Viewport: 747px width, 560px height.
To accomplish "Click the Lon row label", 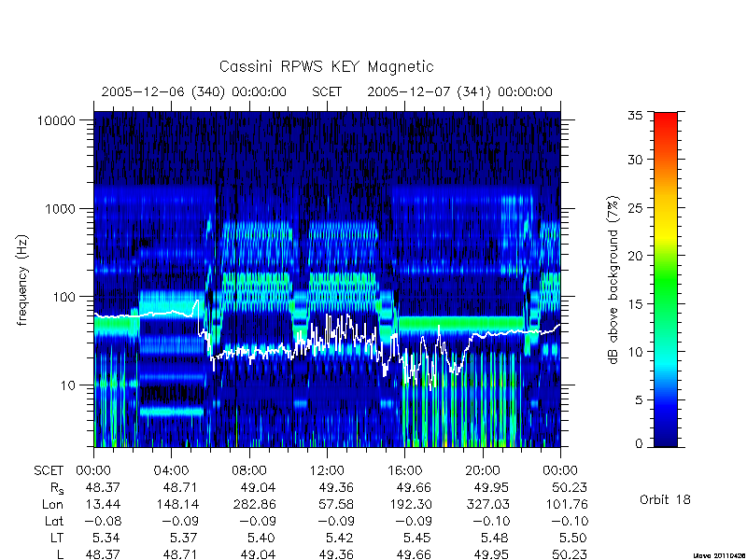I will point(53,504).
